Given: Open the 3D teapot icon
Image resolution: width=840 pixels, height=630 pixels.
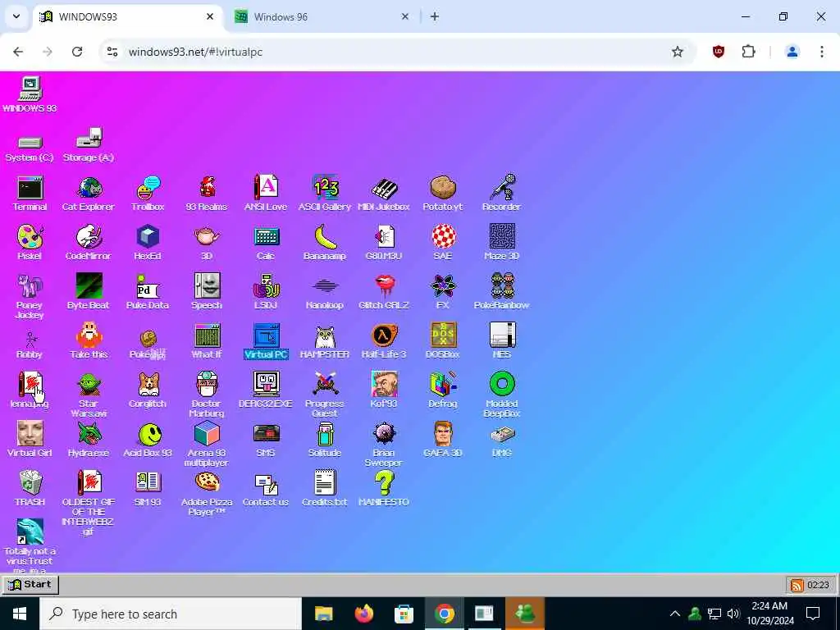Looking at the screenshot, I should 207,242.
